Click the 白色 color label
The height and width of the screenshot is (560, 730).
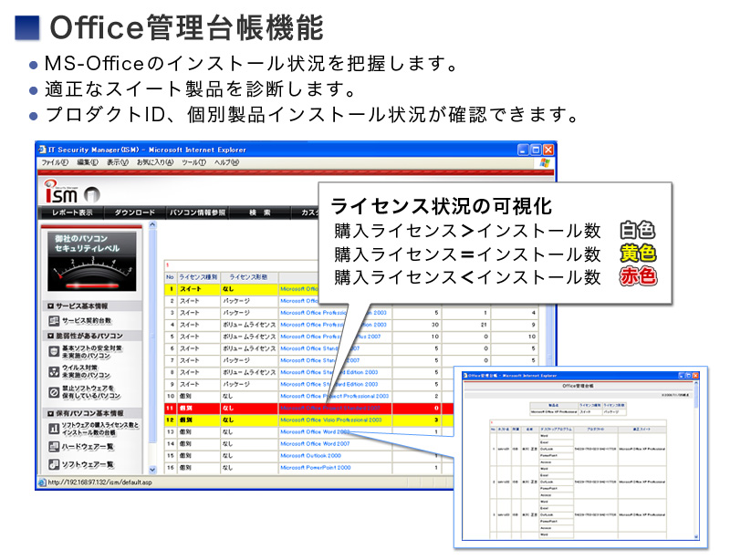click(637, 231)
